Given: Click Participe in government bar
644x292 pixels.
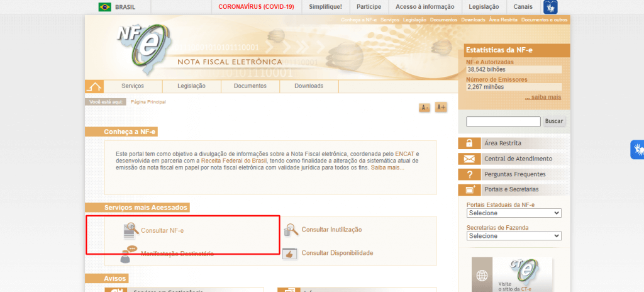Looking at the screenshot, I should (x=369, y=7).
